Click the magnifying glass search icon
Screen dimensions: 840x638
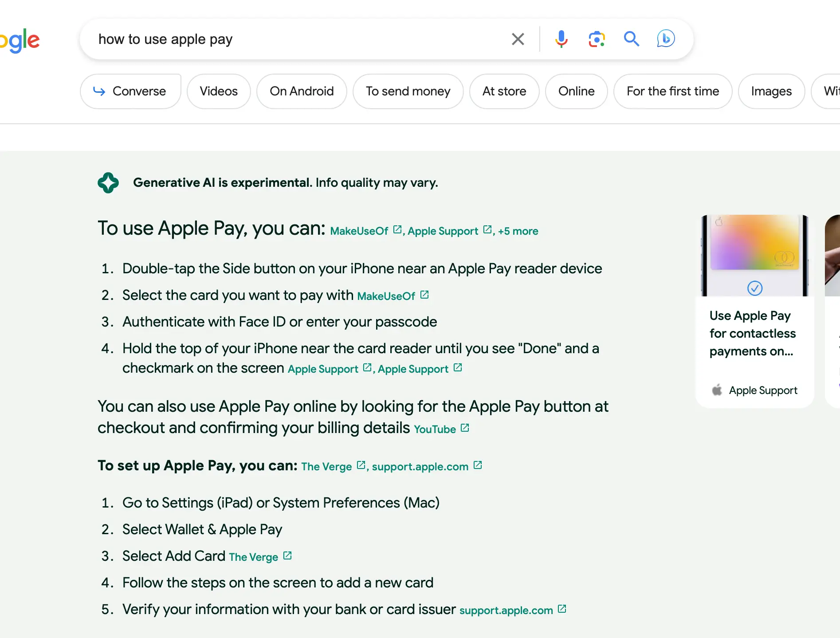(x=631, y=39)
